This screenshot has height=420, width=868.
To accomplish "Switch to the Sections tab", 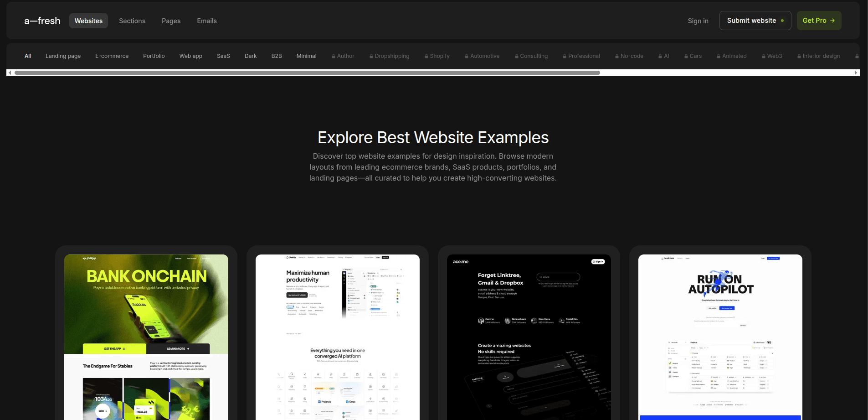I will coord(132,21).
